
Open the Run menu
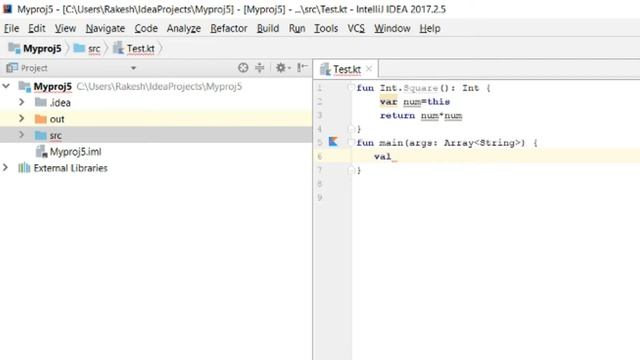click(297, 29)
